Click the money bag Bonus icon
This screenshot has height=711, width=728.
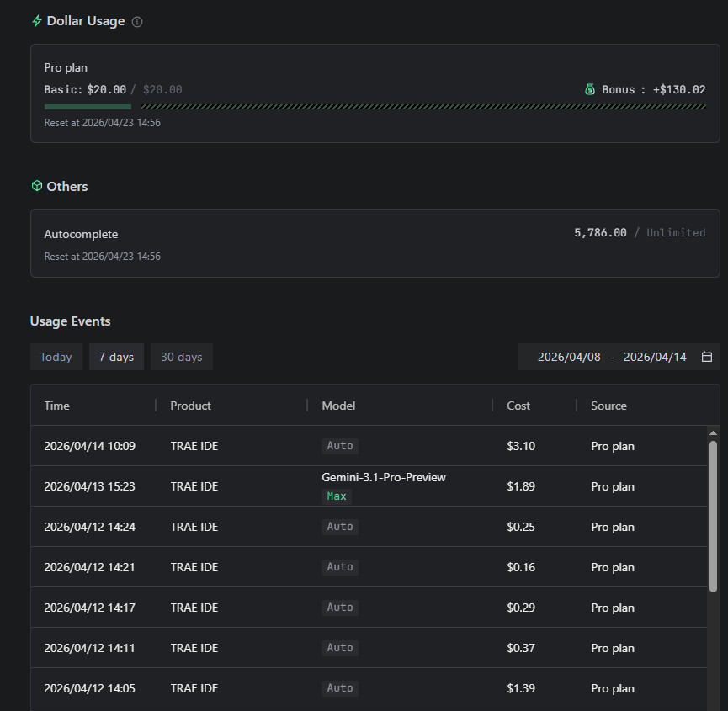click(590, 89)
